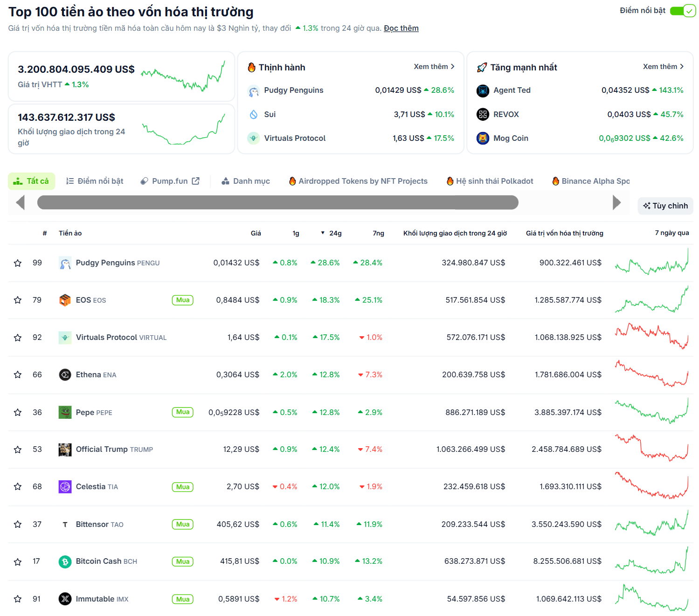Open the Danh mục tab

[246, 181]
